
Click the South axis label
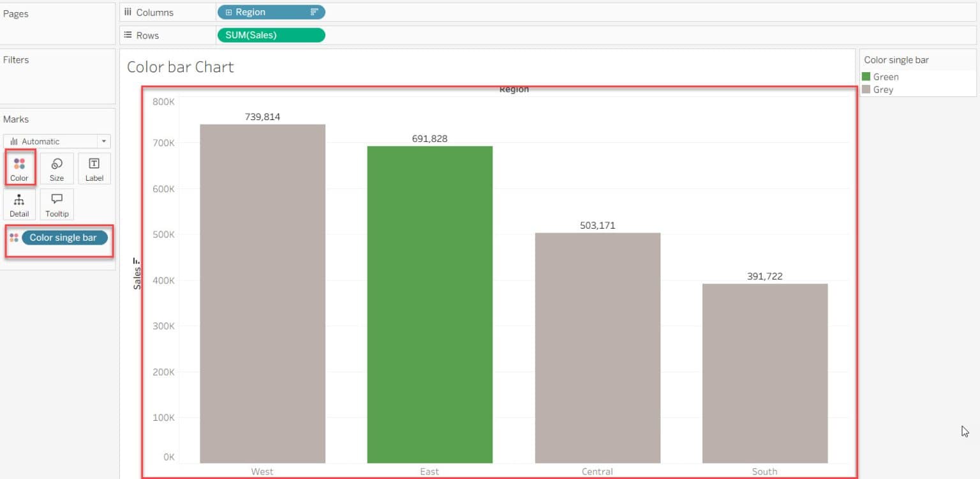tap(765, 471)
